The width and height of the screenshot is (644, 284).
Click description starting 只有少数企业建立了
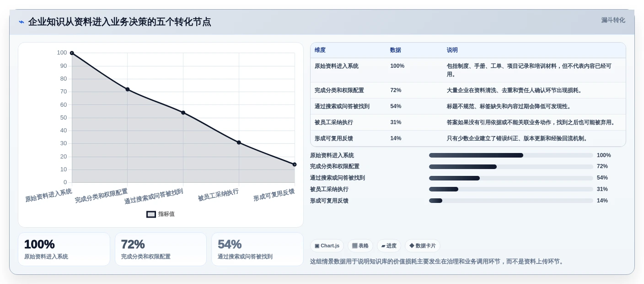[518, 139]
